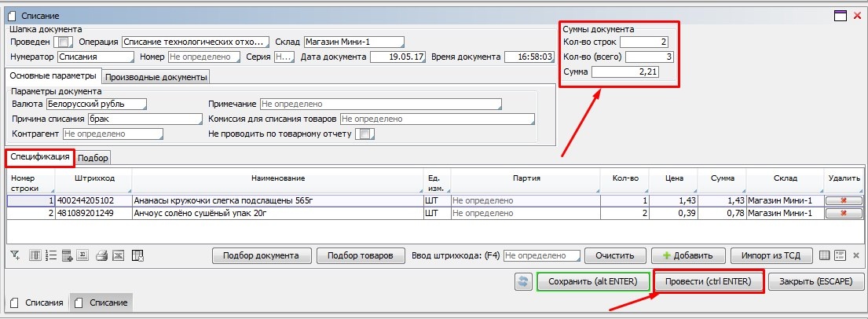This screenshot has width=868, height=319.
Task: Click the Добавить button
Action: 687,255
